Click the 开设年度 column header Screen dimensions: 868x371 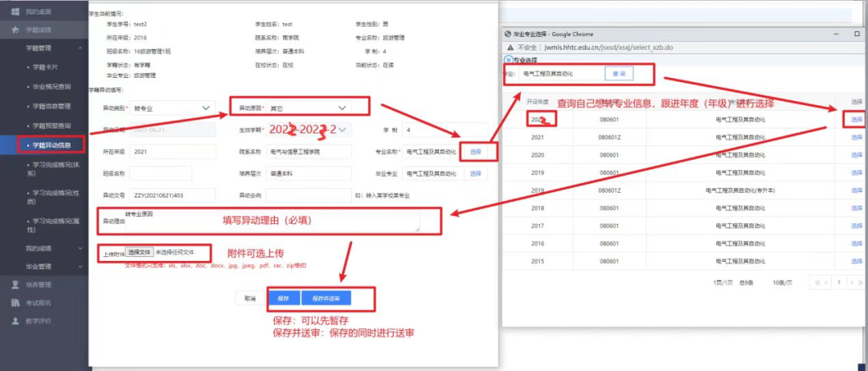point(537,102)
